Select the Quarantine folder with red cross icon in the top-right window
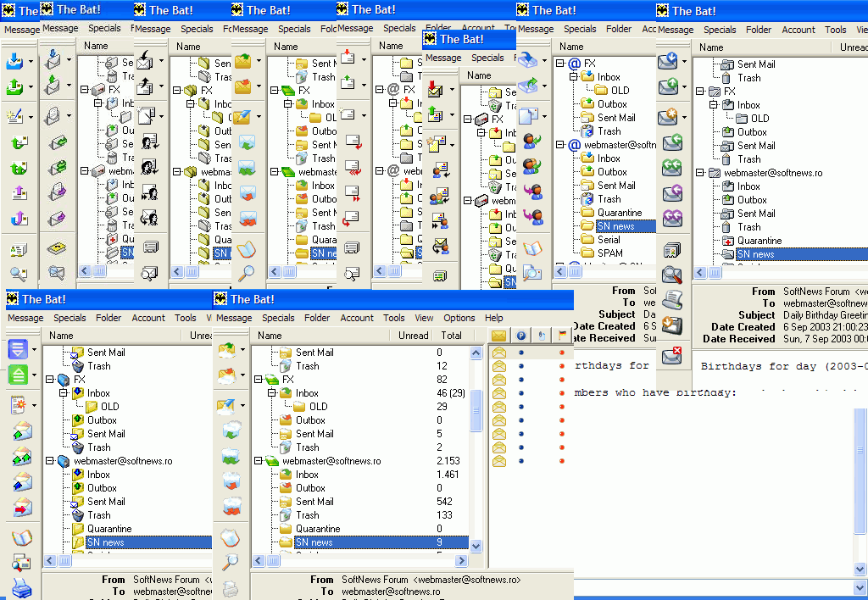The width and height of the screenshot is (868, 600). click(759, 241)
